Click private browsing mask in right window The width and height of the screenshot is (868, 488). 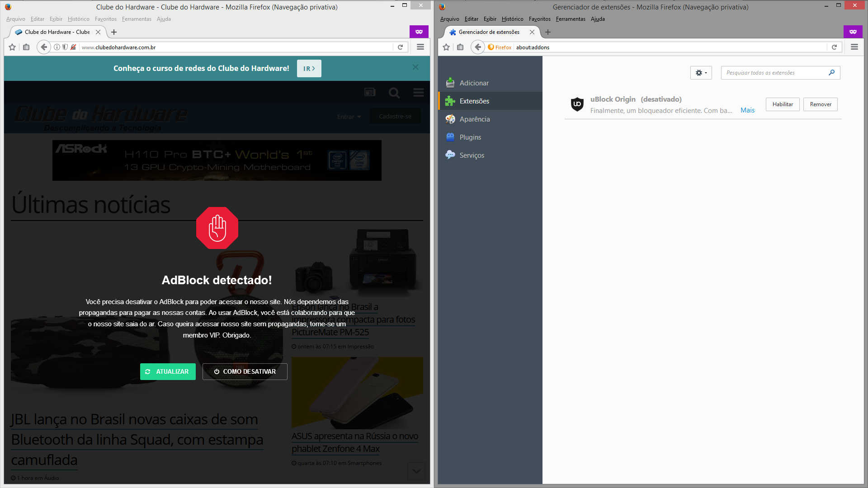[x=853, y=32]
